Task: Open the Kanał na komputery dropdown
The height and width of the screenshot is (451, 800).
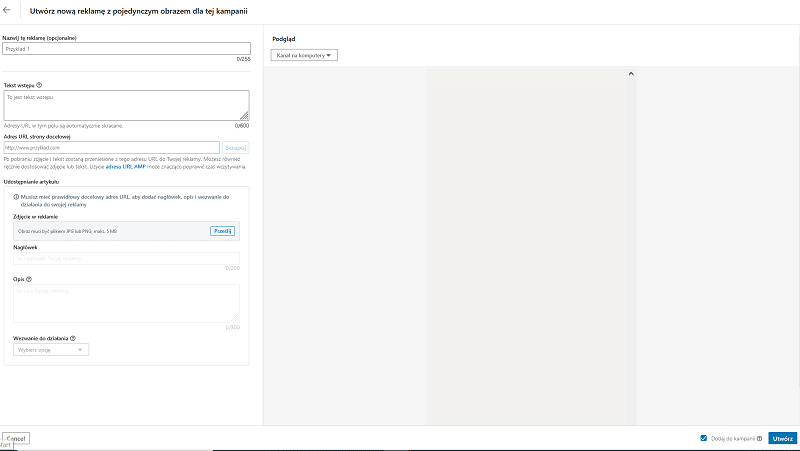Action: point(304,55)
